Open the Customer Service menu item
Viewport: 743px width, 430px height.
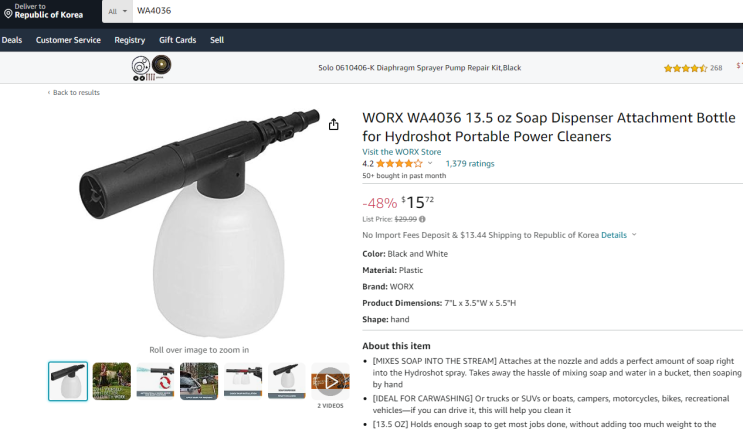tap(68, 40)
